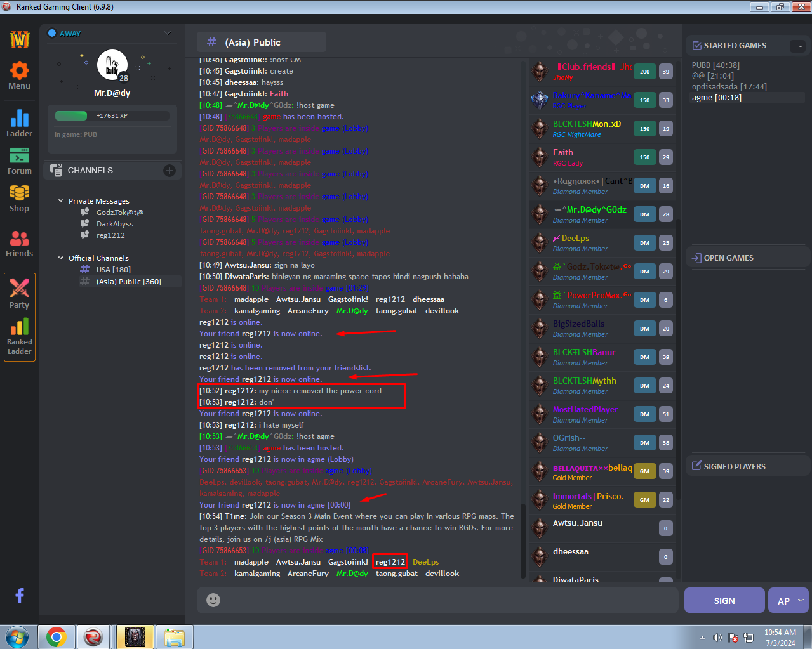Collapse the Official Channels group
Image resolution: width=812 pixels, height=649 pixels.
pos(61,258)
